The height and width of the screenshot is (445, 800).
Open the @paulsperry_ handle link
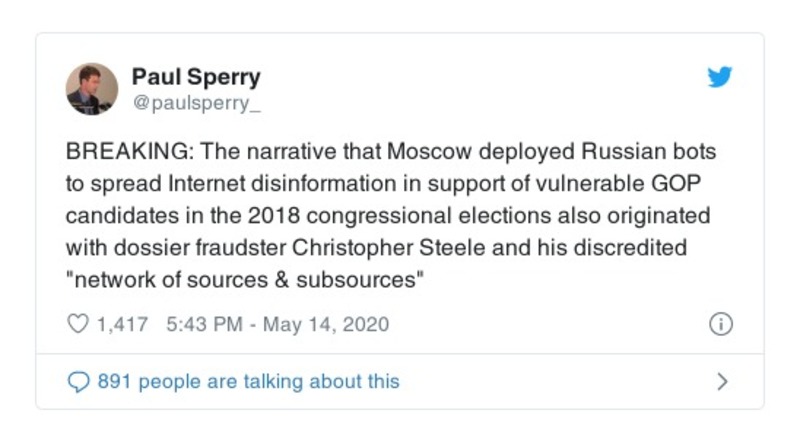pos(196,101)
